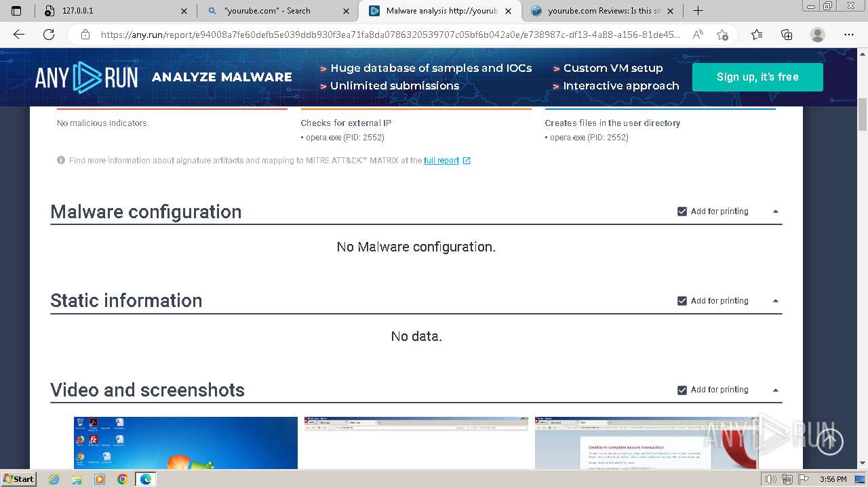This screenshot has width=868, height=488.
Task: Click "Creates files in the user directory" text
Action: click(x=612, y=123)
